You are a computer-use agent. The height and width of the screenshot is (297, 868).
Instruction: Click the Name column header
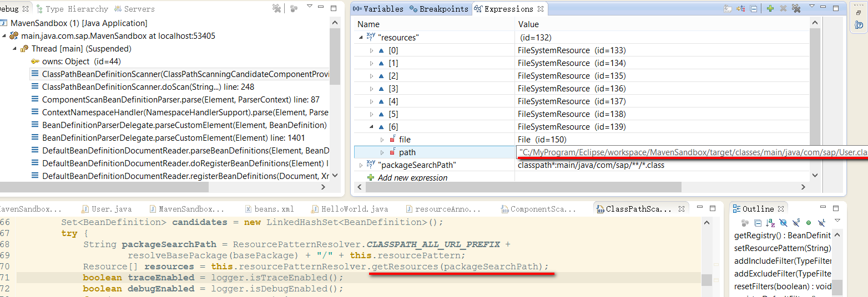click(x=369, y=24)
